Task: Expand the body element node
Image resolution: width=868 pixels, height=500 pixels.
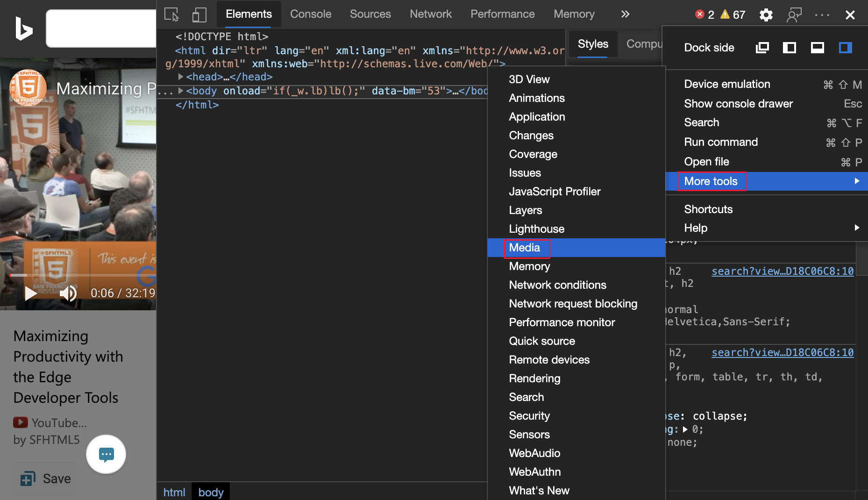Action: pyautogui.click(x=180, y=91)
